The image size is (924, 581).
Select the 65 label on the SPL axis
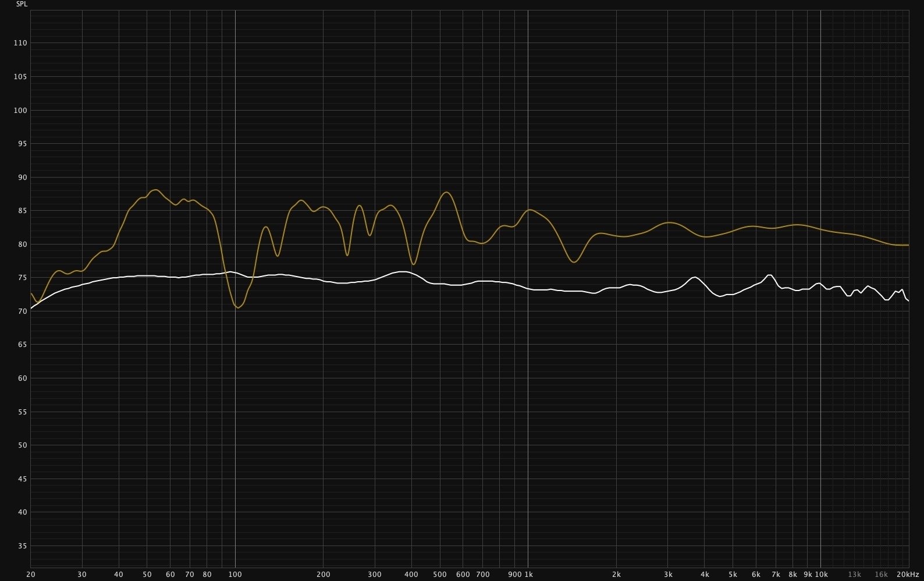[23, 345]
